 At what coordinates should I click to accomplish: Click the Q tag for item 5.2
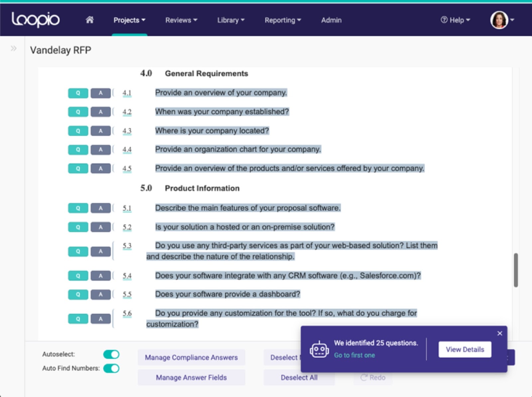78,227
